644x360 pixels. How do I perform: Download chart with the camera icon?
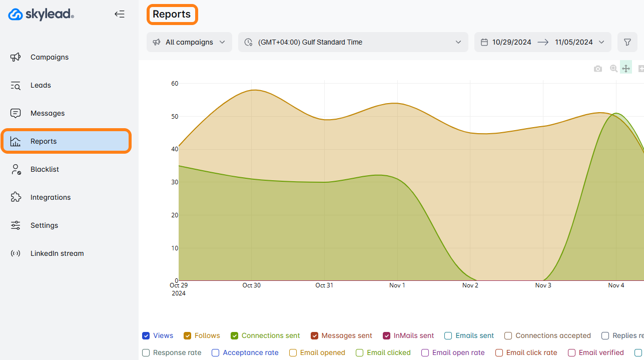tap(598, 69)
